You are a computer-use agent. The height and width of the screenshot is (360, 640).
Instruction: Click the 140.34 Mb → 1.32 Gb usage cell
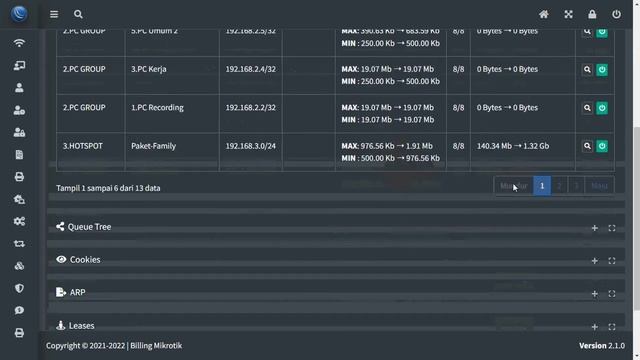523,151
